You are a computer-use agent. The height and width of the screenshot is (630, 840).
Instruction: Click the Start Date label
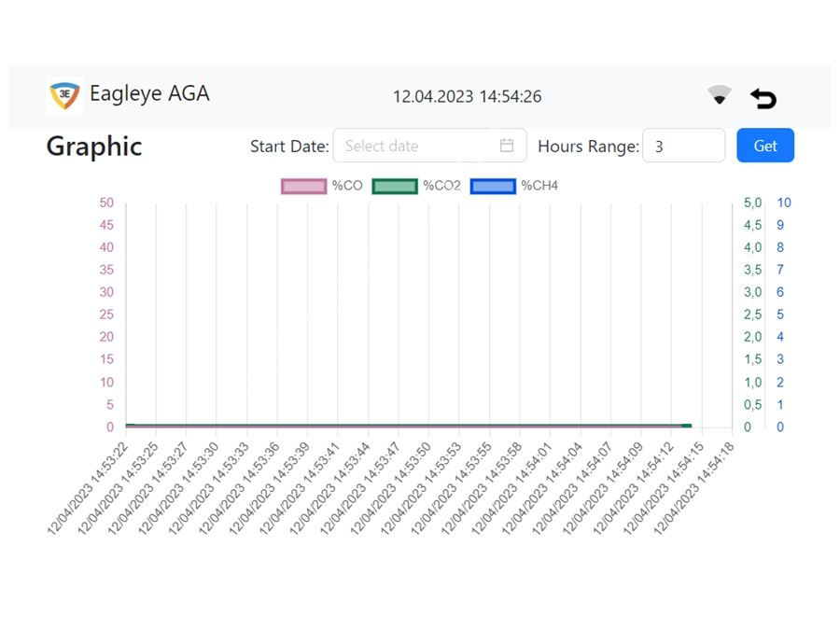289,147
